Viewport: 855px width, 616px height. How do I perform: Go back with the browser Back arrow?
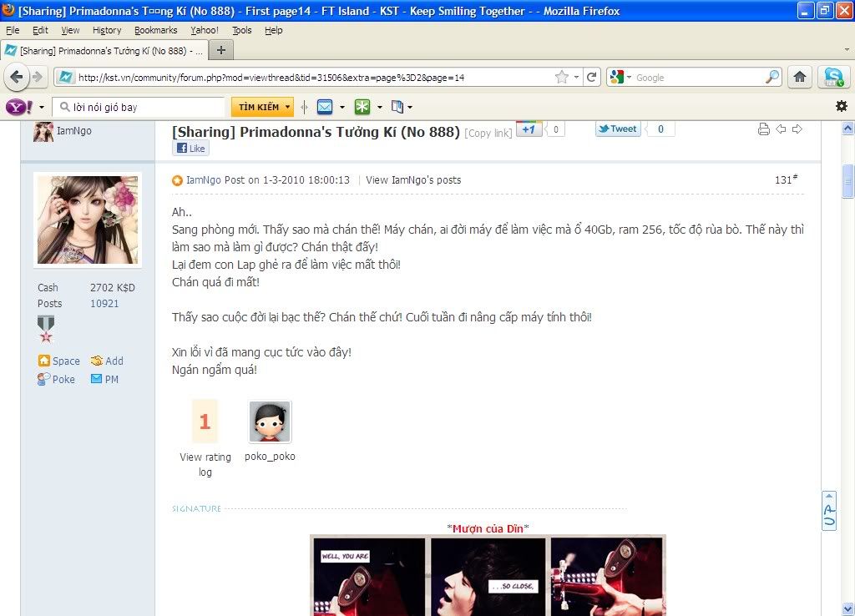coord(16,78)
